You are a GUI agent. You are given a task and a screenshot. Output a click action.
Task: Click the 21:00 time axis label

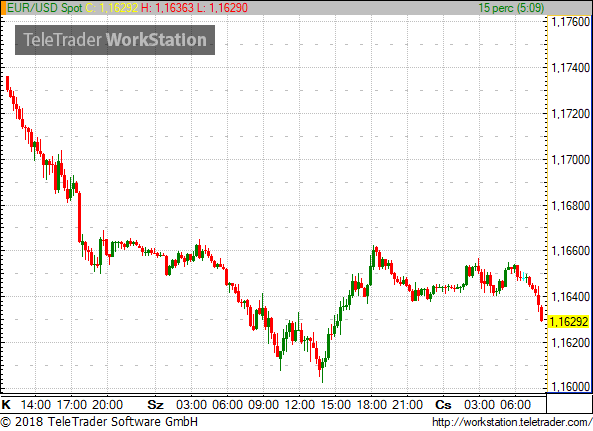click(407, 405)
